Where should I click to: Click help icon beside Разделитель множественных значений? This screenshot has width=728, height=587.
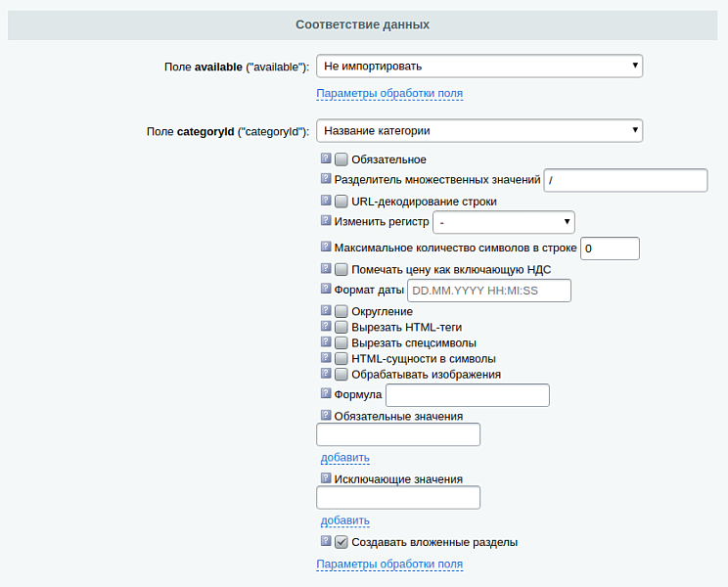(326, 179)
